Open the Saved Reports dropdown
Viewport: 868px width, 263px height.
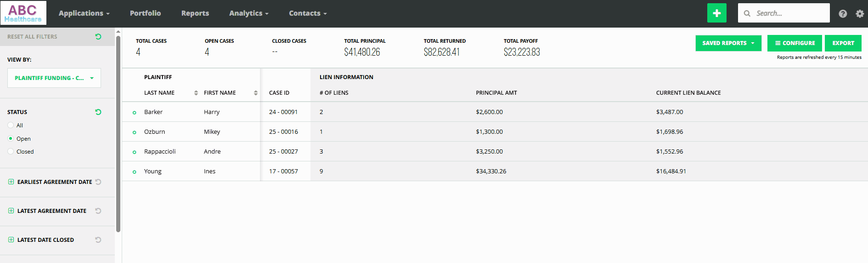(x=728, y=43)
